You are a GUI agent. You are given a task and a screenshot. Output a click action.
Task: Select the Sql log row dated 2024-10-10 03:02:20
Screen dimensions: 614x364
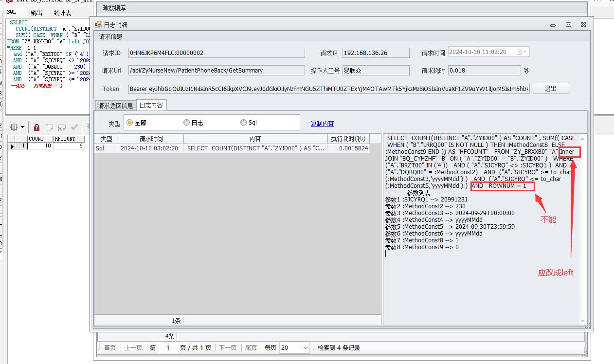coord(232,148)
